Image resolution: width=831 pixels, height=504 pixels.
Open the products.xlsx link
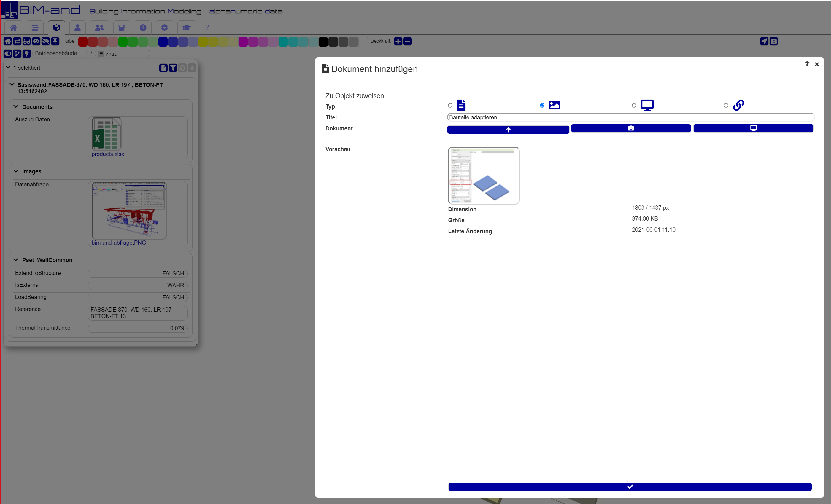108,154
